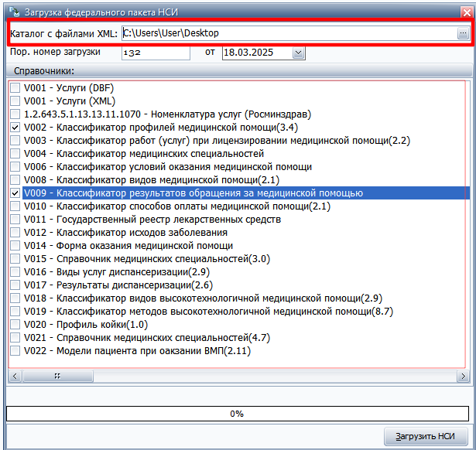Select row 'V004 - Классификатор медицинских специальностей'
Image resolution: width=476 pixels, height=450 pixels.
click(144, 154)
